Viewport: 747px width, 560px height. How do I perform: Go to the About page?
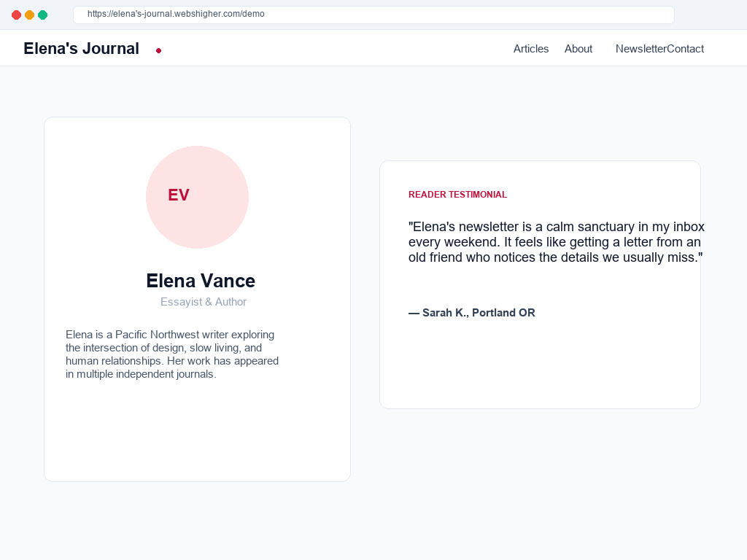point(578,49)
